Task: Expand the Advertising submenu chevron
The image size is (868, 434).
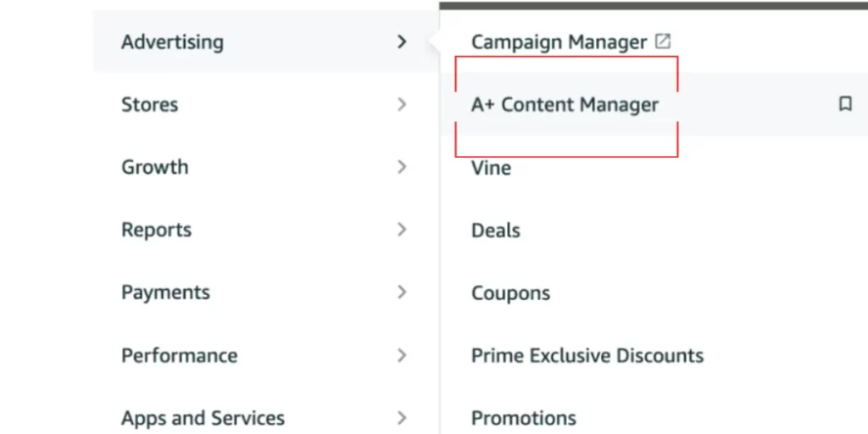Action: click(x=402, y=42)
